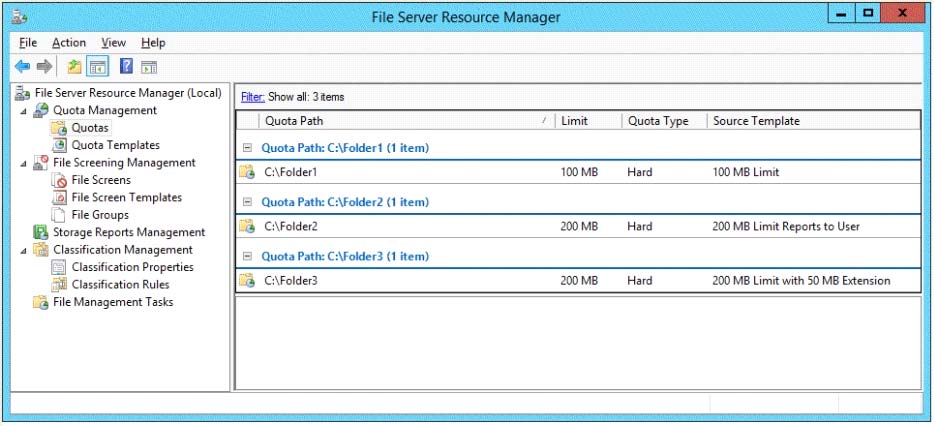The width and height of the screenshot is (934, 426).
Task: Click the File Server Resource Manager (Local) root icon
Action: [23, 93]
